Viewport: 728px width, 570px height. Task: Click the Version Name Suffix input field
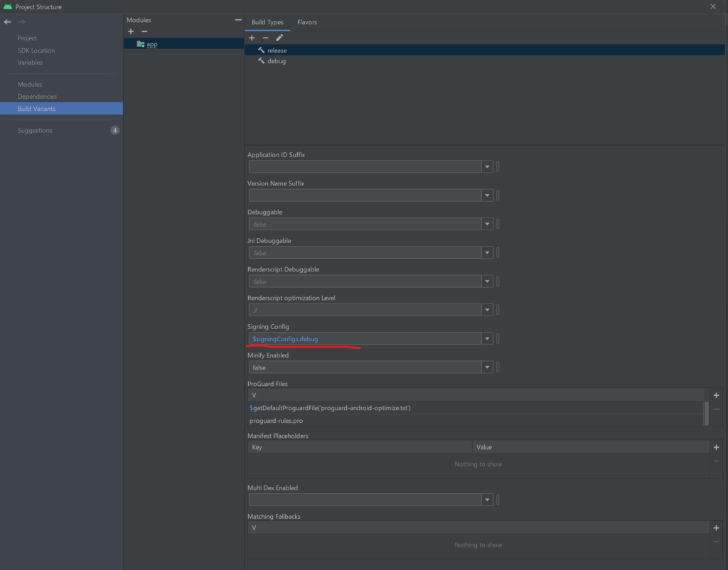click(365, 195)
